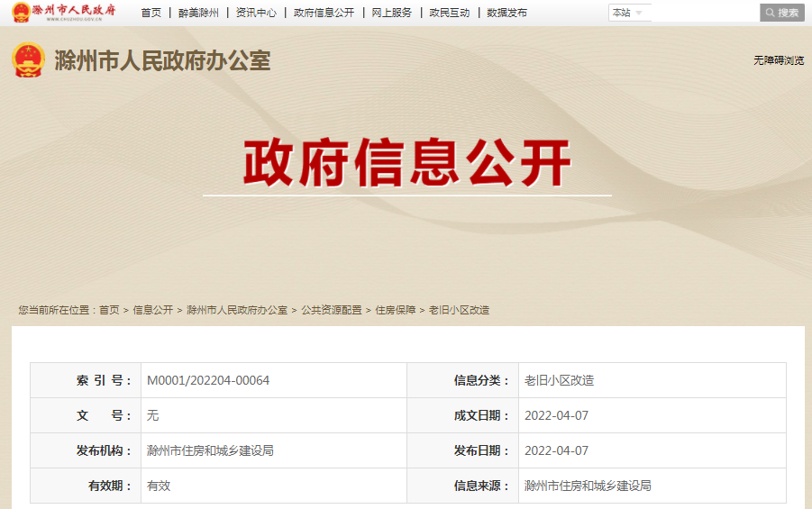This screenshot has width=812, height=509.
Task: Click 滁州市住房和城乡建设局 in 发布机构 row
Action: click(210, 450)
